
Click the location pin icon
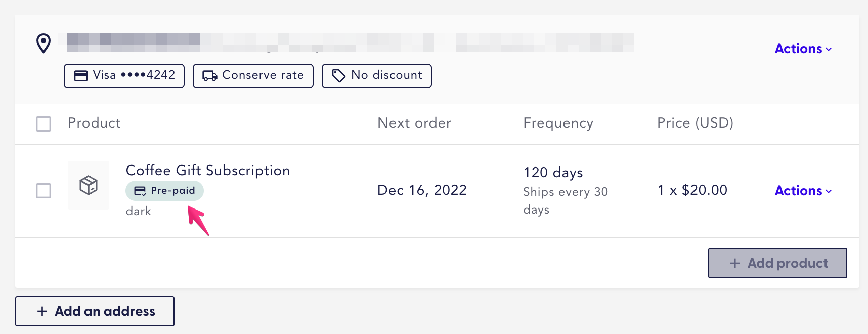click(44, 43)
